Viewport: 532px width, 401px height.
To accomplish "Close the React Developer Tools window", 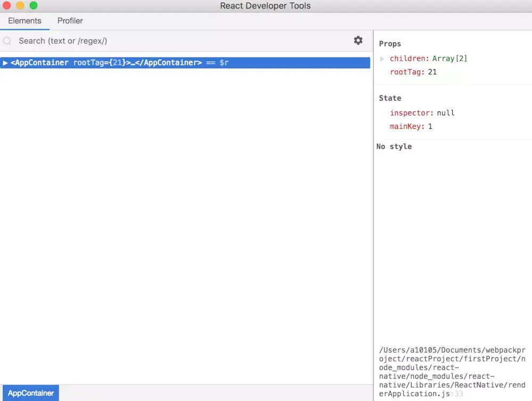I will [x=6, y=5].
